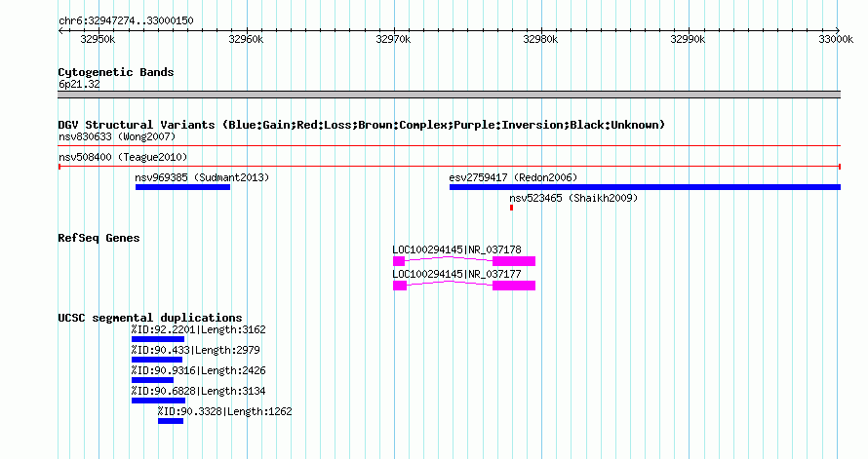Select the nsv523465 (Shaikh2009) label
The image size is (868, 459).
[573, 198]
